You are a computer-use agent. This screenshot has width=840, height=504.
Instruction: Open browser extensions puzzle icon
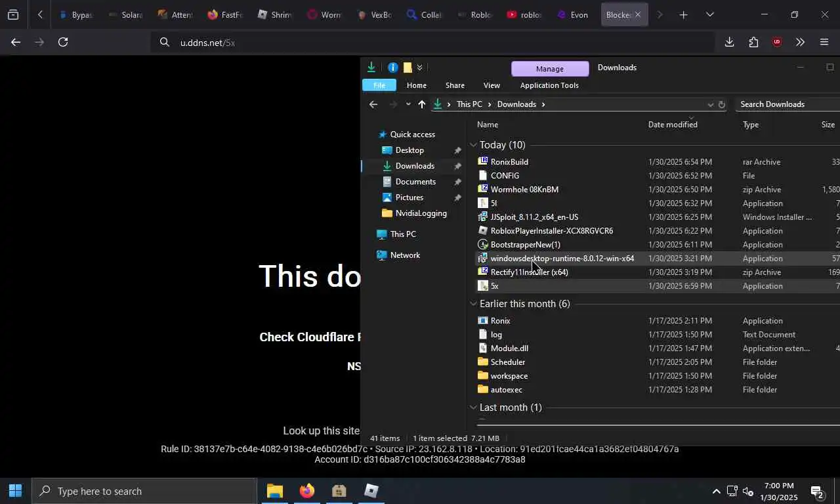tap(753, 42)
